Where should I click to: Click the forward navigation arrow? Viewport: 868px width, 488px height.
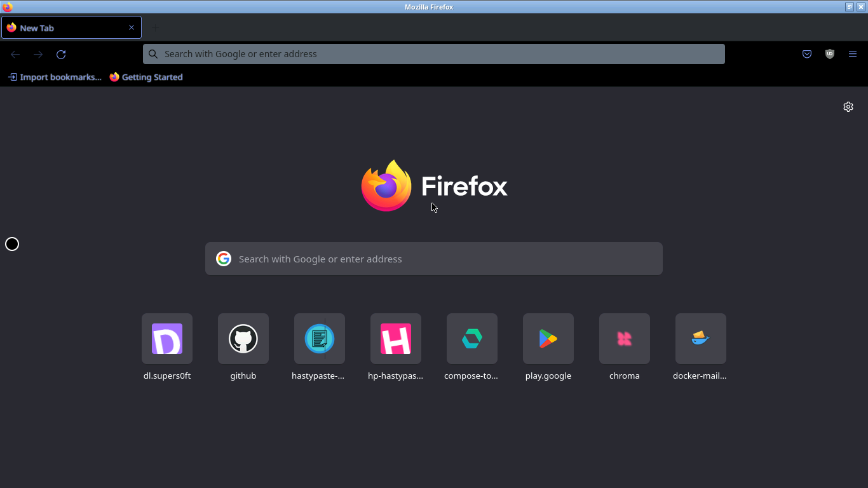click(37, 55)
